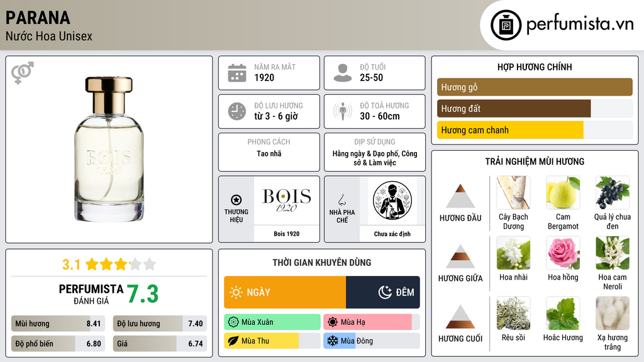Click the moon icon in the Đêm bar
The width and height of the screenshot is (644, 362).
pyautogui.click(x=385, y=292)
